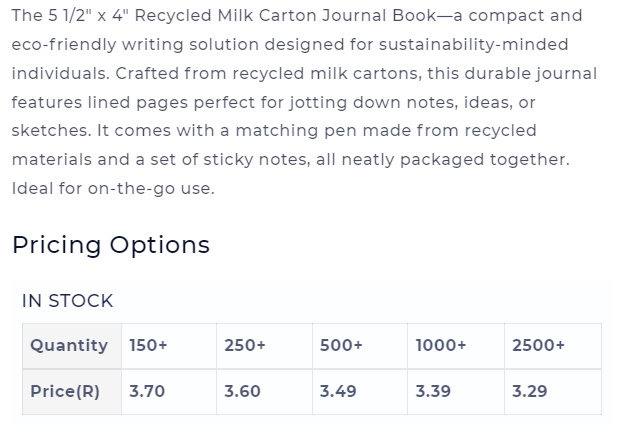Click the 'eco-friendly writing solution' phrase
Image resolution: width=620 pixels, height=427 pixels.
click(135, 45)
